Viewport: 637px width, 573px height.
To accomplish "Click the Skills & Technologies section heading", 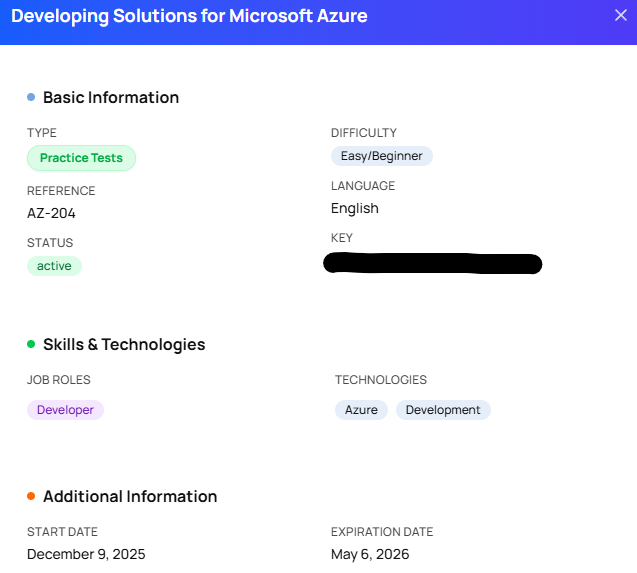I will (124, 344).
